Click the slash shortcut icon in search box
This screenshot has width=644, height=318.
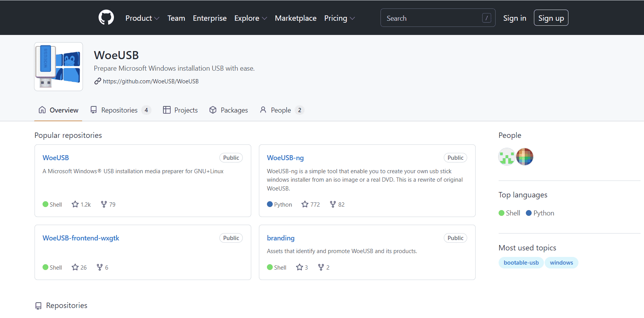[x=486, y=18]
